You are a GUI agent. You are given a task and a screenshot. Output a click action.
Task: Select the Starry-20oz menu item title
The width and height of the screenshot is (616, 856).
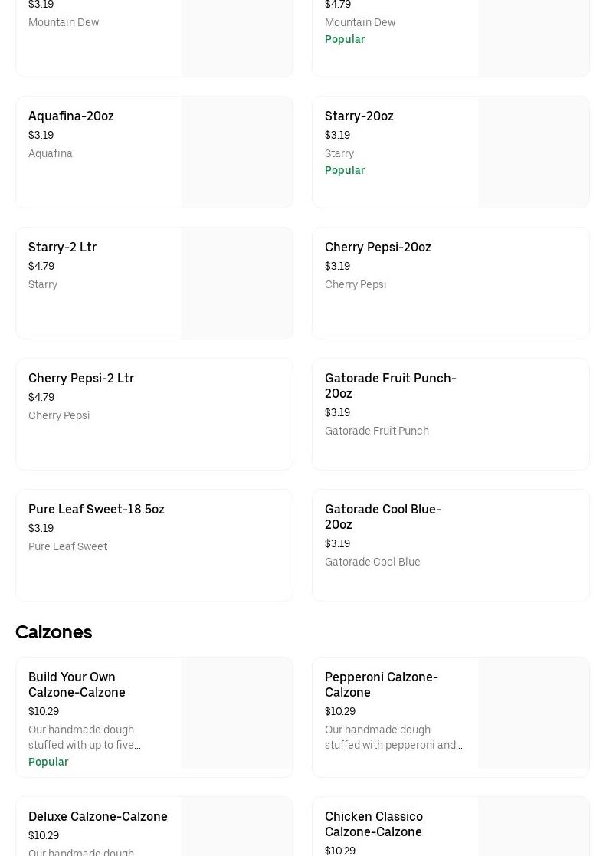[359, 116]
